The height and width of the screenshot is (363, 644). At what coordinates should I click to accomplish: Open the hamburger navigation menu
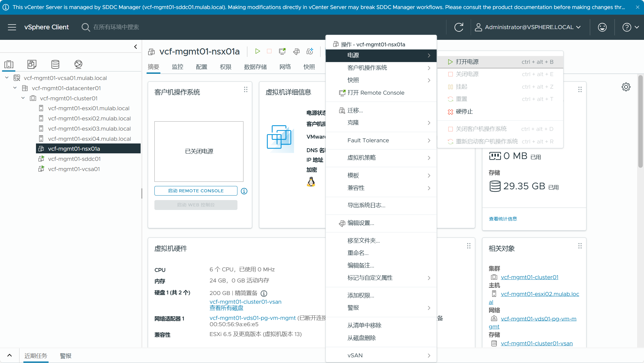[x=12, y=27]
